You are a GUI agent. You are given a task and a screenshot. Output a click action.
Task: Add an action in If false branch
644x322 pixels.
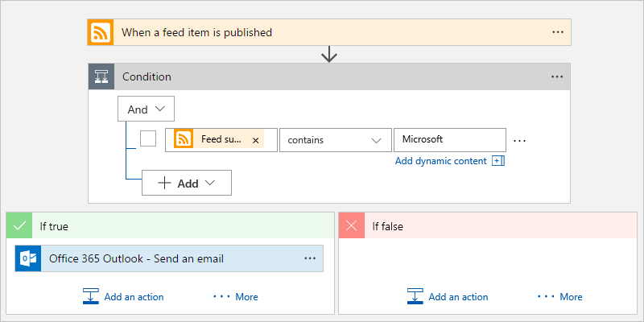tap(448, 297)
